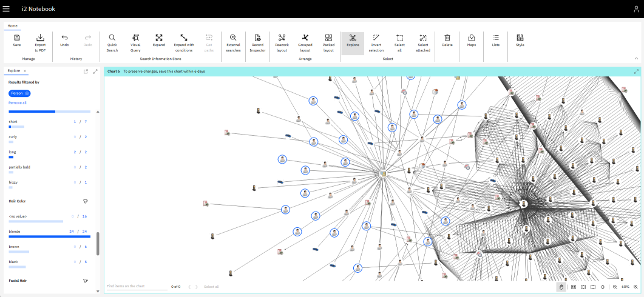Click the Expand with conditions icon
Screen dimensions: 644x297
(x=183, y=38)
